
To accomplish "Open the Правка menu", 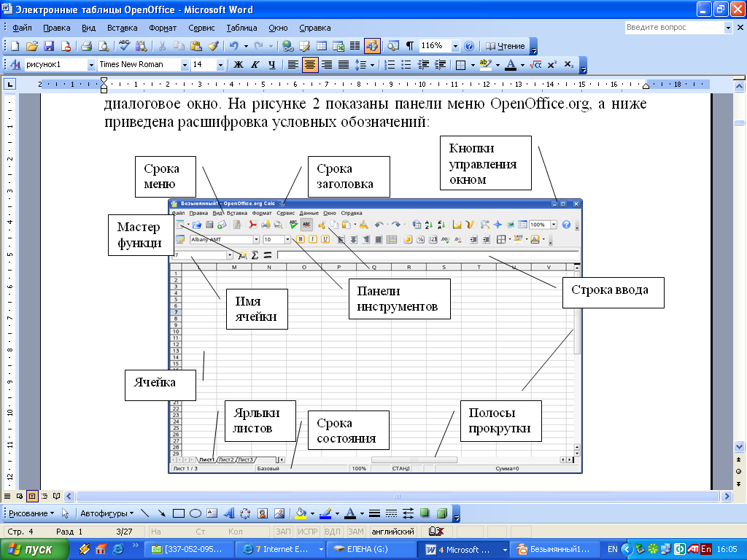I will pos(57,28).
